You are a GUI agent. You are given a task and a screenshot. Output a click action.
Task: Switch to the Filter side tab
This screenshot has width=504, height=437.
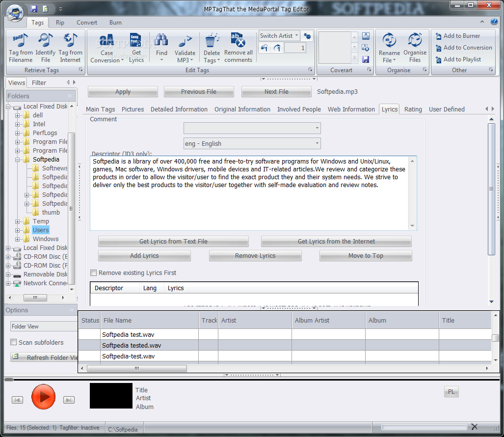point(39,82)
